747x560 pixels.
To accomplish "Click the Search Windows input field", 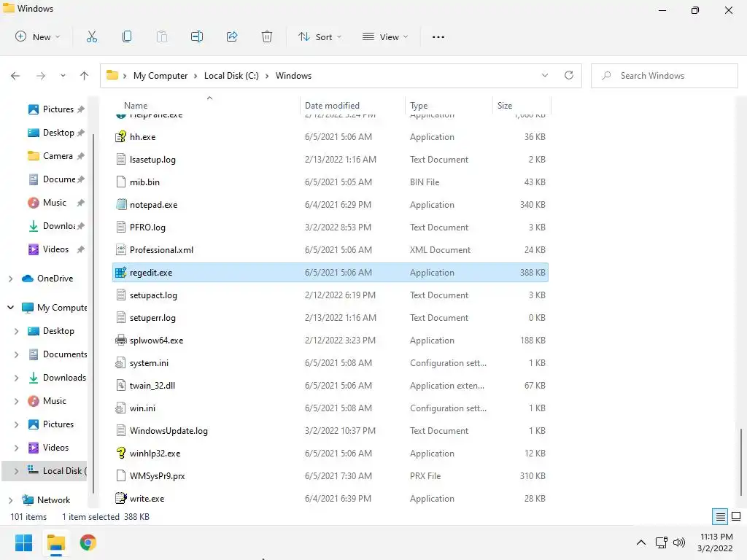I will pos(664,76).
